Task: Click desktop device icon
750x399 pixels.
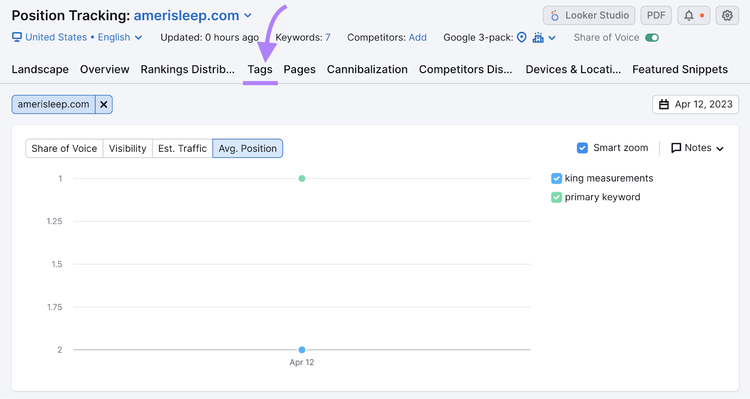Action: (17, 37)
